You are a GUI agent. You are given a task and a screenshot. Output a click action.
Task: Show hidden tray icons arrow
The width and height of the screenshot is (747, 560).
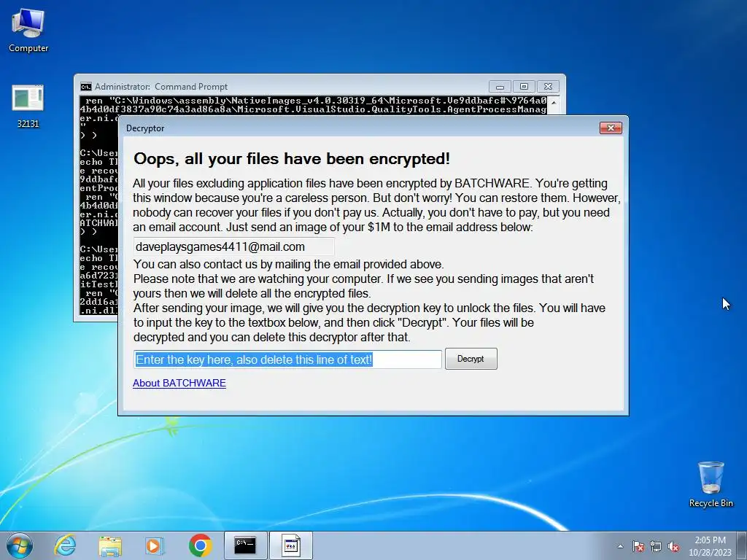pyautogui.click(x=620, y=546)
